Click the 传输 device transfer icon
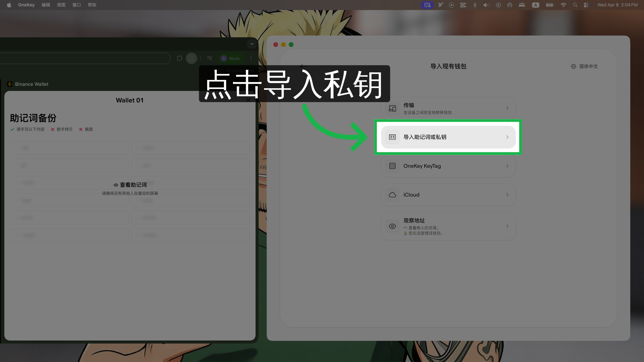Image resolution: width=644 pixels, height=362 pixels. click(x=392, y=108)
